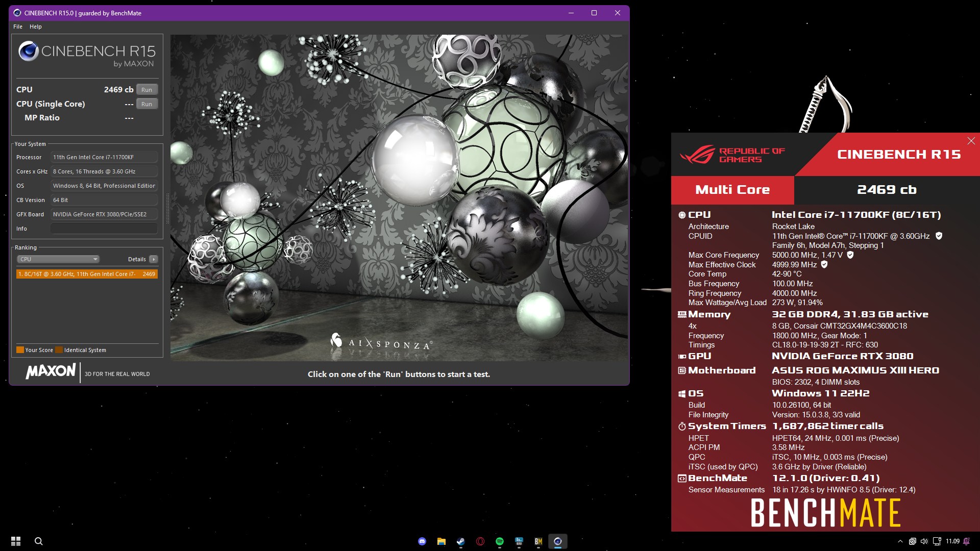The height and width of the screenshot is (551, 980).
Task: Show hidden system tray icons
Action: click(900, 541)
